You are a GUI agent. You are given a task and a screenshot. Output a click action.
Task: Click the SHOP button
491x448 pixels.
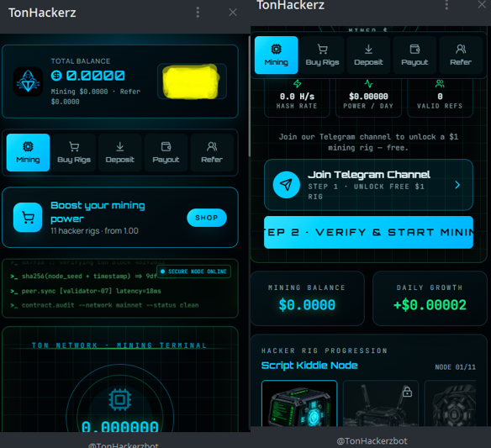207,218
